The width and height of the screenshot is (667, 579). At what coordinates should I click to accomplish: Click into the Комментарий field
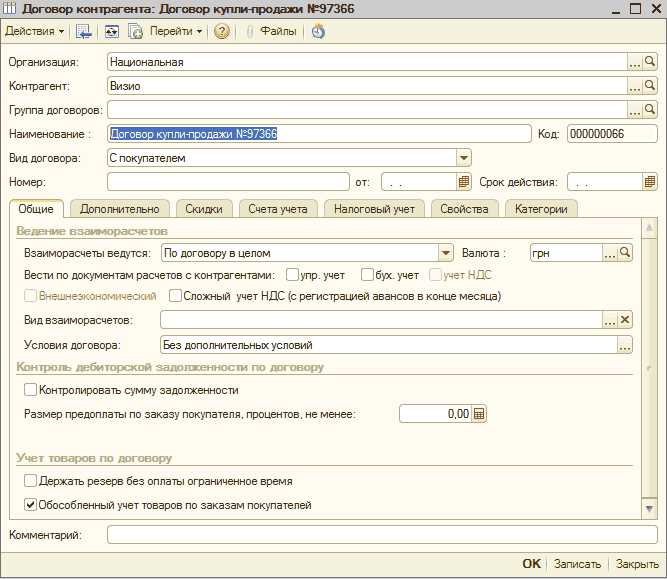(382, 535)
